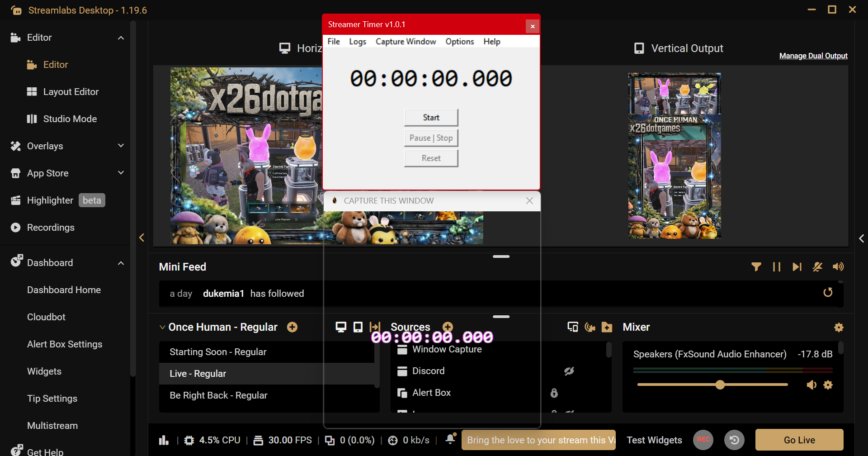868x456 pixels.
Task: Click the Dashboard sidebar icon
Action: click(16, 261)
